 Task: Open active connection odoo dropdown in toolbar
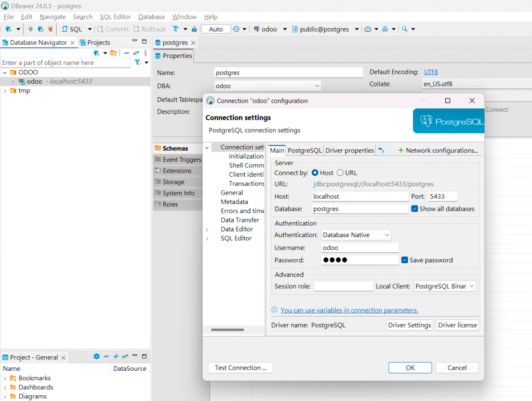(x=285, y=29)
